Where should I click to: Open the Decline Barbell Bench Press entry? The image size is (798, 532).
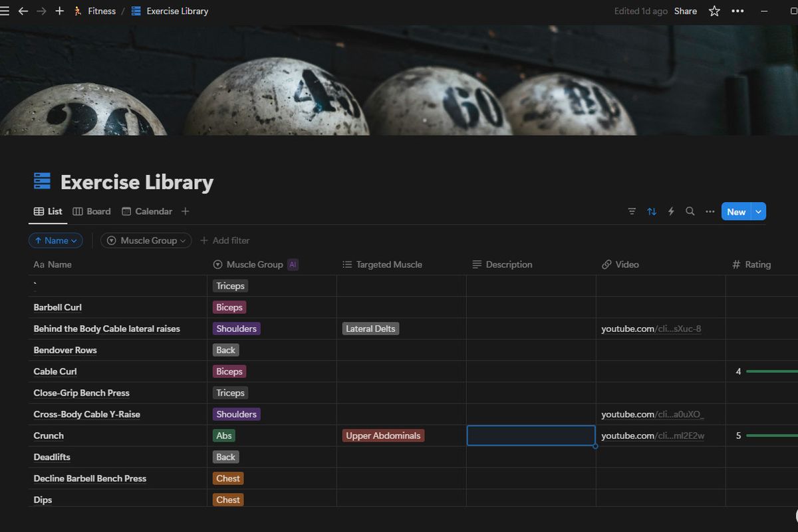90,478
